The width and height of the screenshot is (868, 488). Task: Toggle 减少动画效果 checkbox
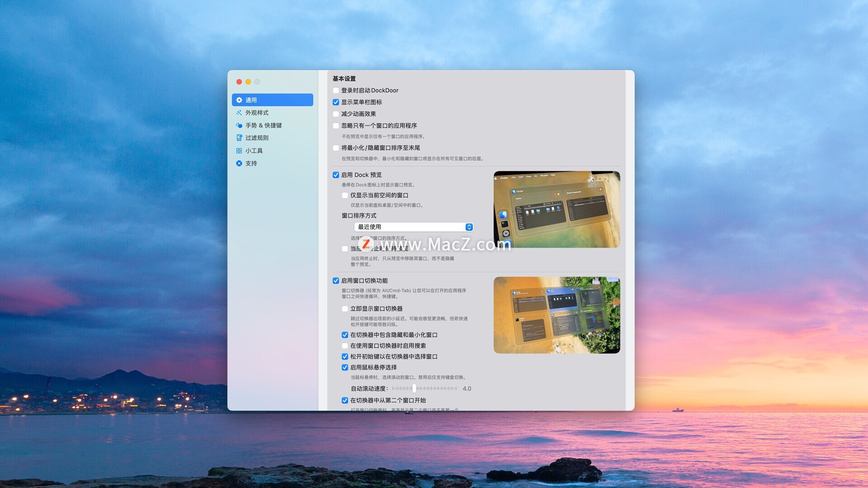tap(336, 114)
